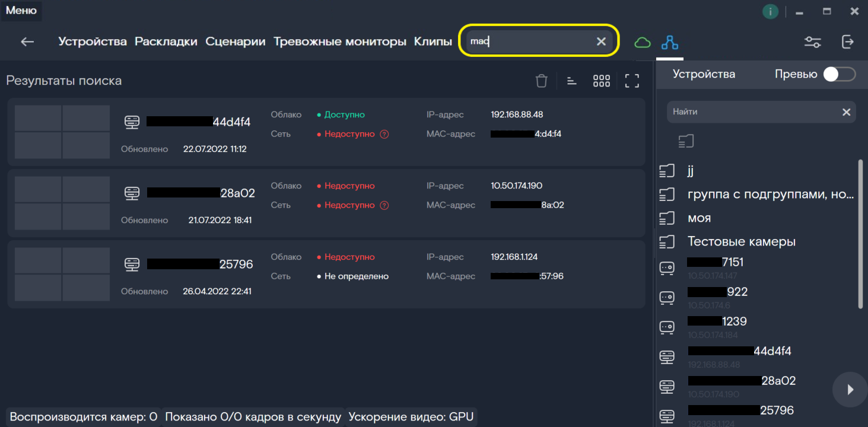Click "Ускорение видео: GPU" status
The height and width of the screenshot is (427, 868).
[411, 417]
